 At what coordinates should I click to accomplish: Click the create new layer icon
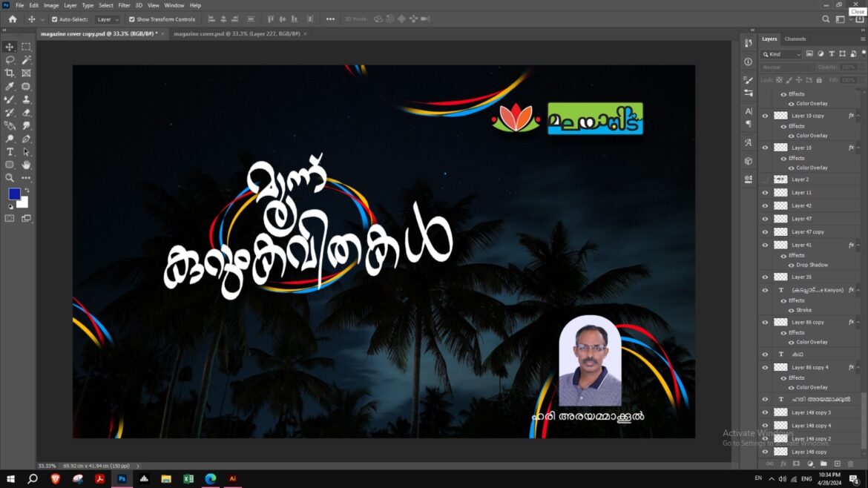point(837,464)
